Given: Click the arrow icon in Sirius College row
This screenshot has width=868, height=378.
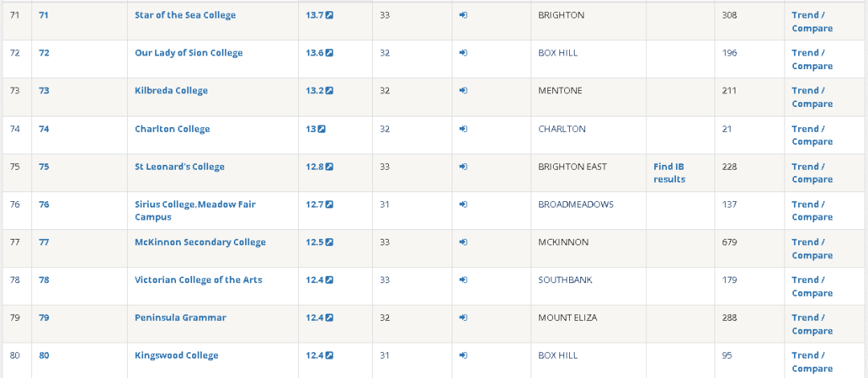Looking at the screenshot, I should [x=463, y=204].
